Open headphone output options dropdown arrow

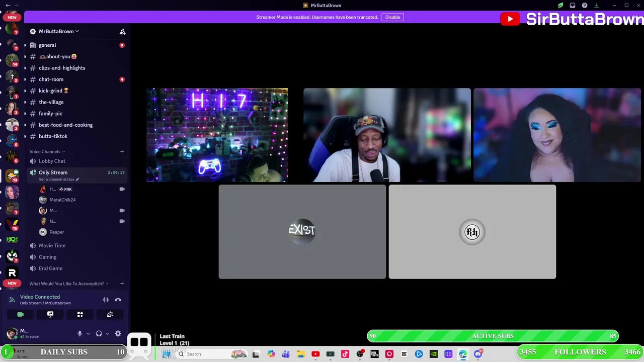pyautogui.click(x=107, y=333)
